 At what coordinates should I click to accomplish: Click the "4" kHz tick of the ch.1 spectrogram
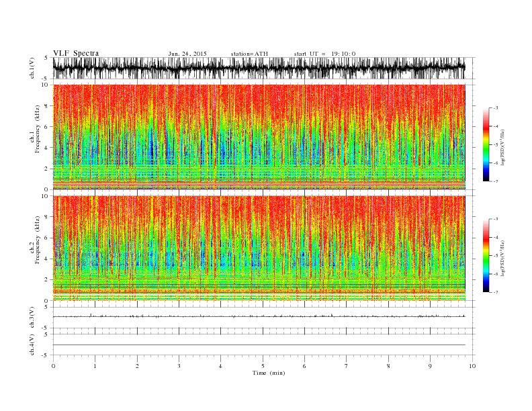coord(46,148)
